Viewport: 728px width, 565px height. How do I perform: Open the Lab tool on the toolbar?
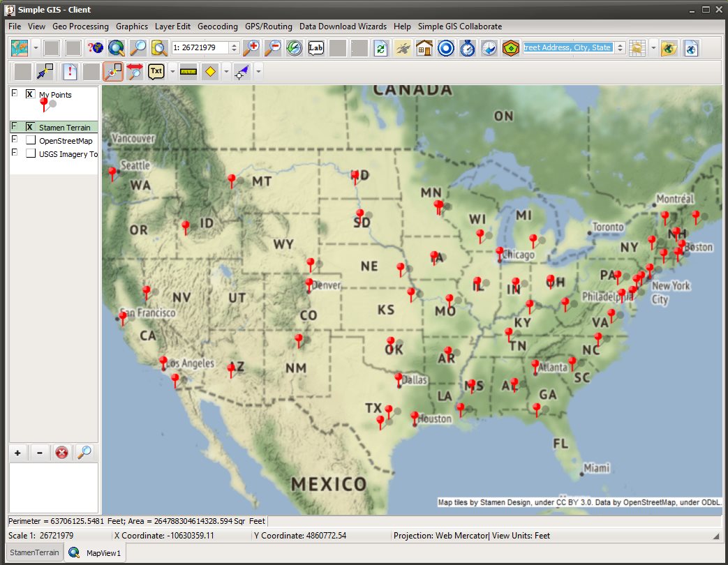coord(315,48)
